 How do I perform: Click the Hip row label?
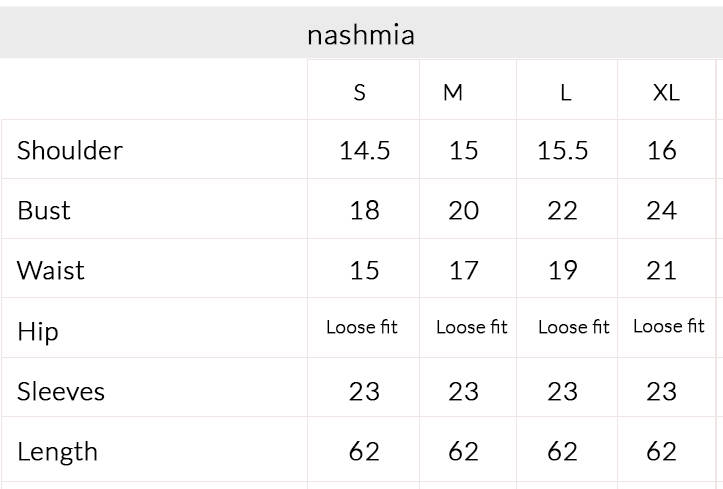pyautogui.click(x=38, y=331)
